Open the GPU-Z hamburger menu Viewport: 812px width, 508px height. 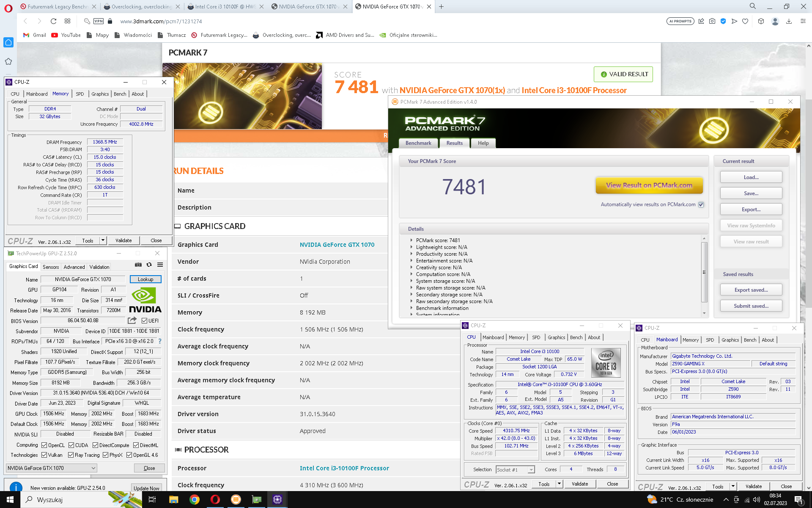coord(160,265)
